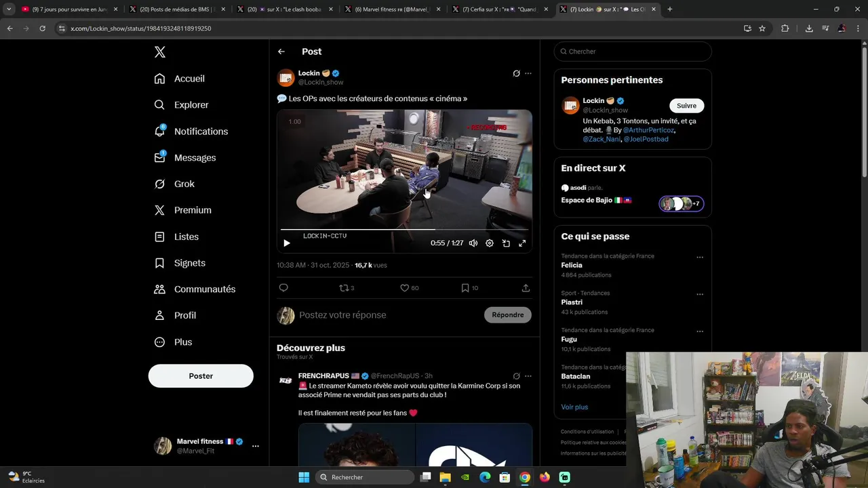Open picture-in-picture for the video
The image size is (868, 488).
[506, 243]
